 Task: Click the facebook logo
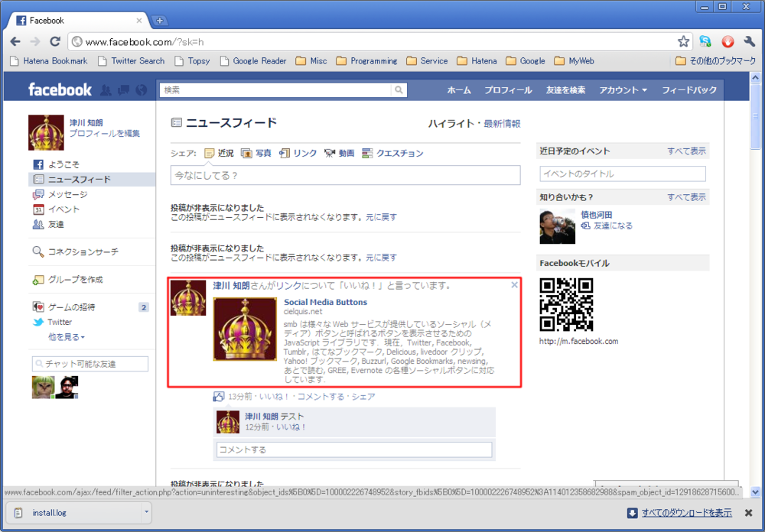point(60,89)
